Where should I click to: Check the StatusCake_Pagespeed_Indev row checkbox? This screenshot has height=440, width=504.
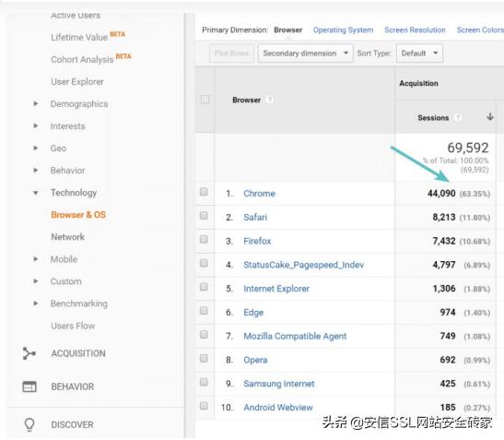click(204, 263)
